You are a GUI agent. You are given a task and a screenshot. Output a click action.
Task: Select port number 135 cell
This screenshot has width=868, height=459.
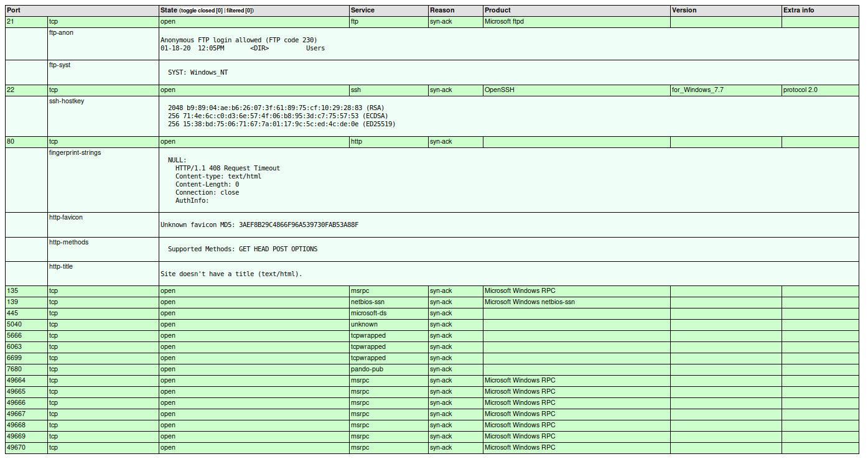26,291
